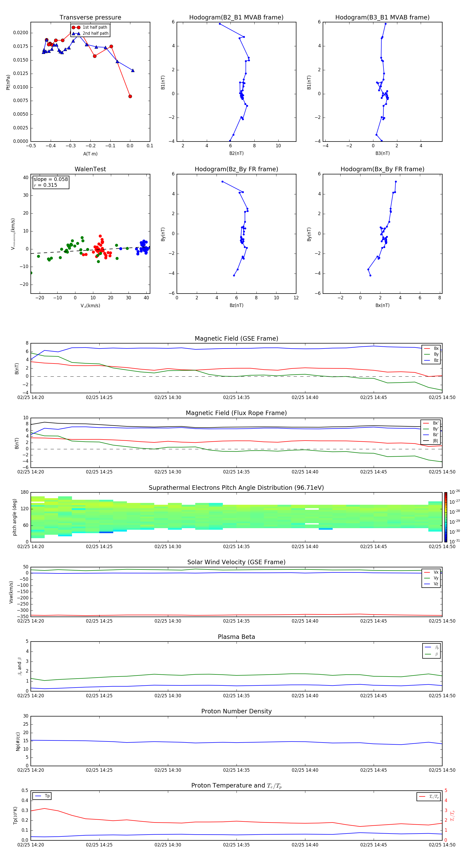
Task: Click the 'B3(nT)' x-axis label
Action: click(x=382, y=153)
